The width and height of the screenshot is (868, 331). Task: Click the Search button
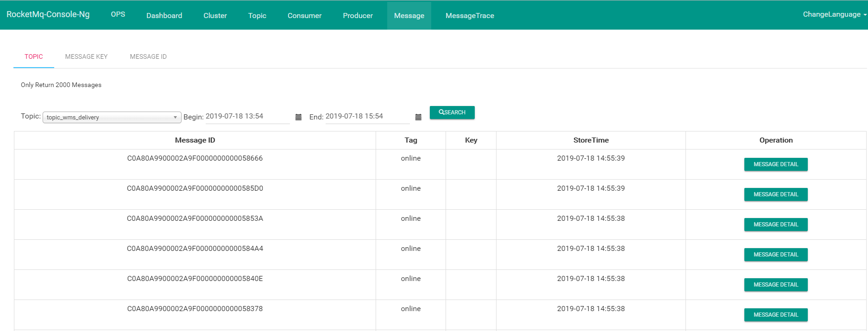tap(452, 112)
